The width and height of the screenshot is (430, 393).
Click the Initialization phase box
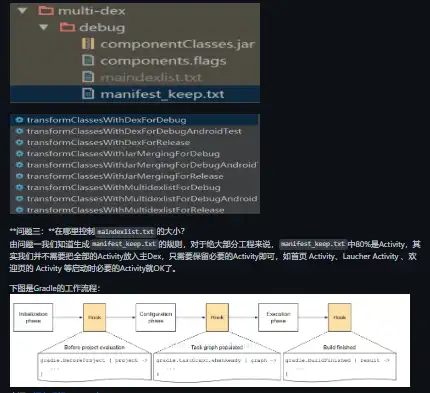33,317
